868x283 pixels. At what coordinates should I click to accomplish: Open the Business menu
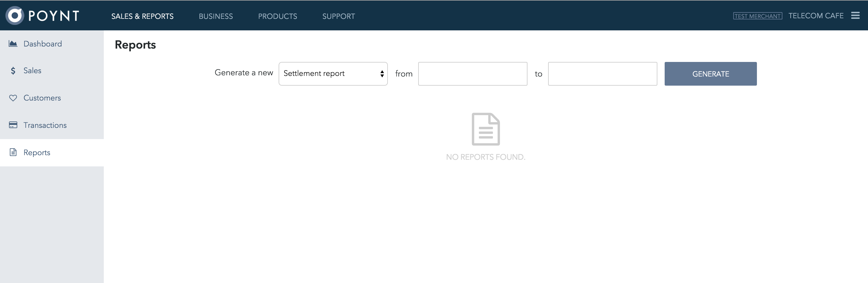[x=216, y=16]
